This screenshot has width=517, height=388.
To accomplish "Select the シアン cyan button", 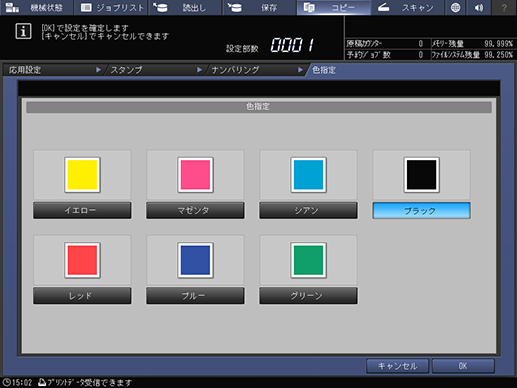I will point(308,210).
